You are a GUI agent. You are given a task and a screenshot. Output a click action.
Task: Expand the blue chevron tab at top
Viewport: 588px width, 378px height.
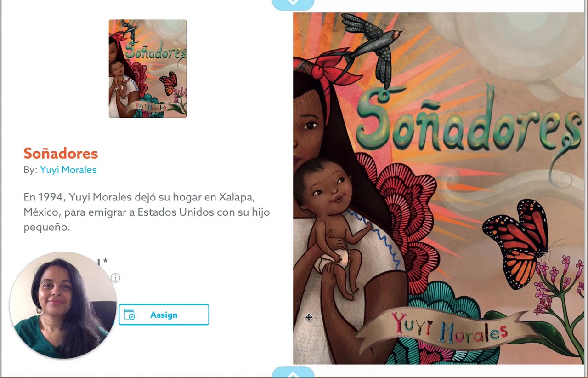[293, 4]
